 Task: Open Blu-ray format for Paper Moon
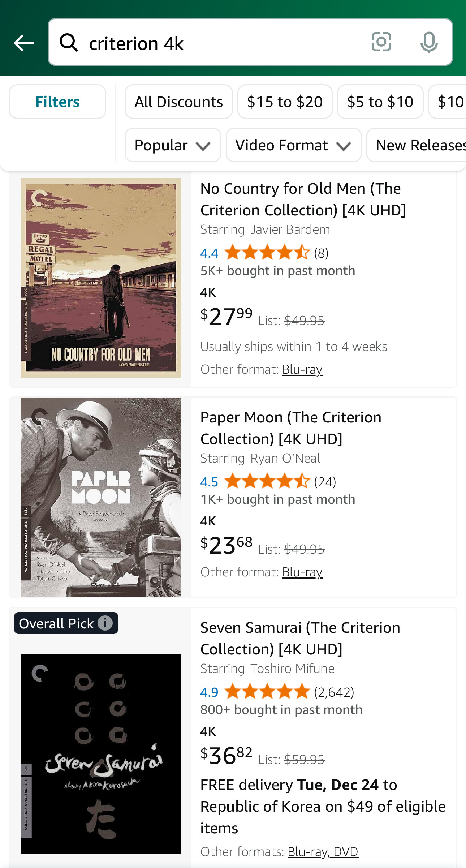coord(302,572)
